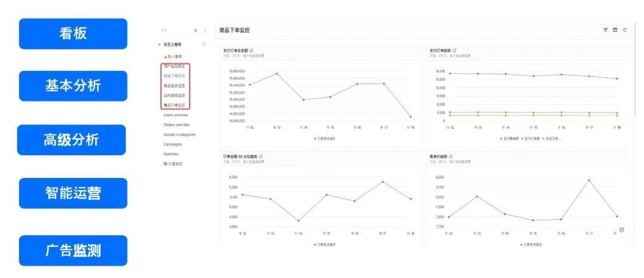Click the 11-17 peak point in 客单价趋势 chart
644x278 pixels.
[589, 180]
